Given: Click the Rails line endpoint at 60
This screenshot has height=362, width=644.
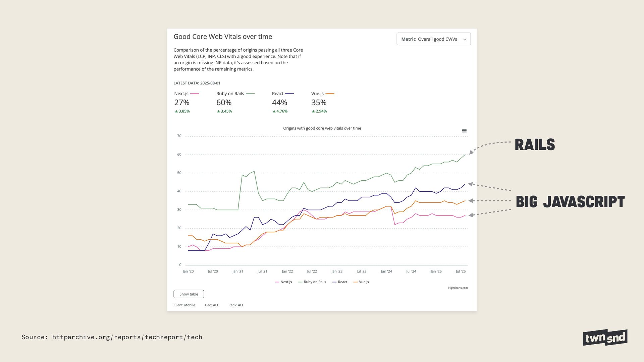Looking at the screenshot, I should [465, 155].
